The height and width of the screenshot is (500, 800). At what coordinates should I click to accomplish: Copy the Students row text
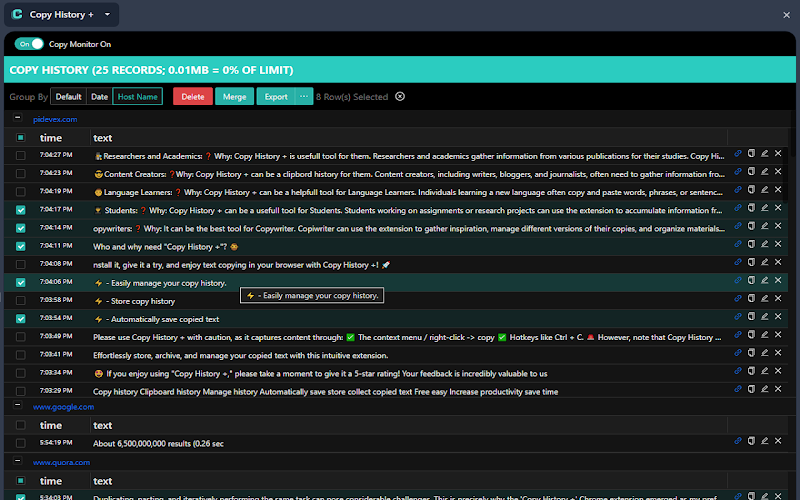click(x=751, y=208)
